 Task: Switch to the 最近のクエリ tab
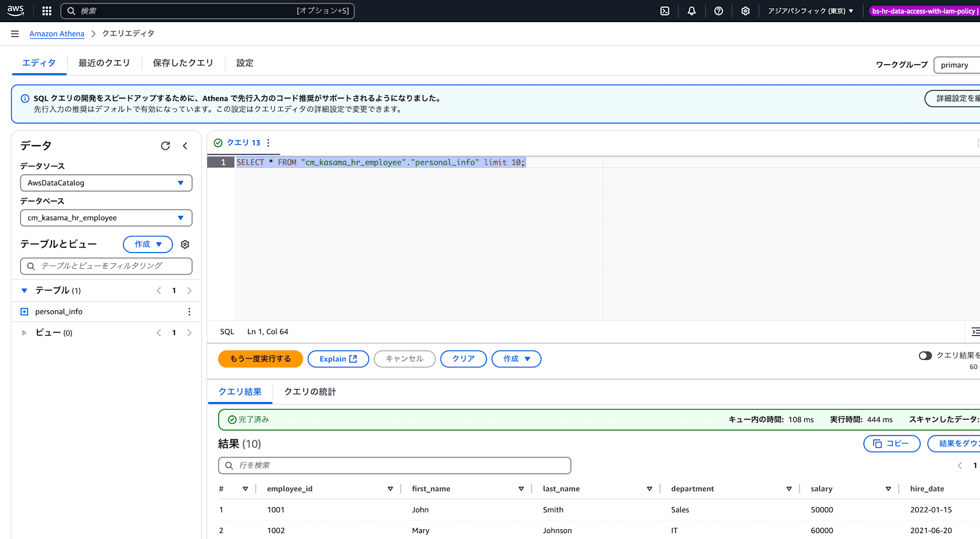(x=104, y=63)
